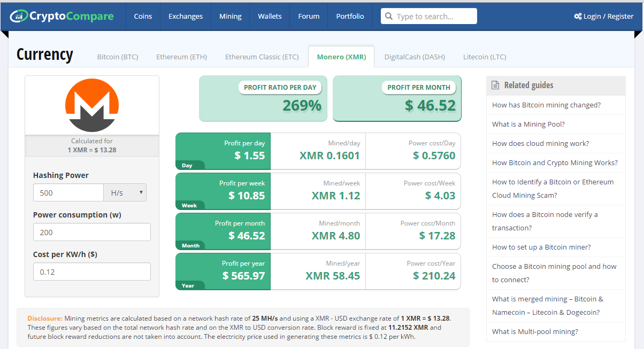Open the Coins menu
644x349 pixels.
tap(143, 17)
